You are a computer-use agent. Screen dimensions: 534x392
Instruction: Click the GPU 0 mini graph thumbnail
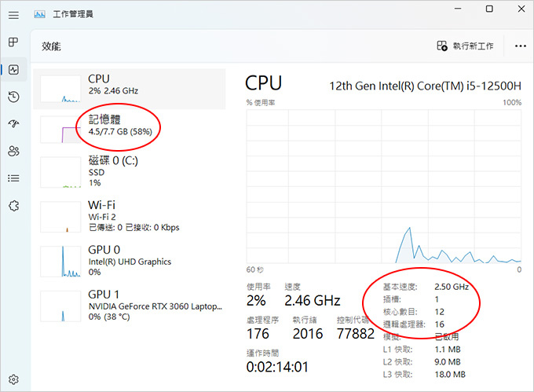[60, 262]
